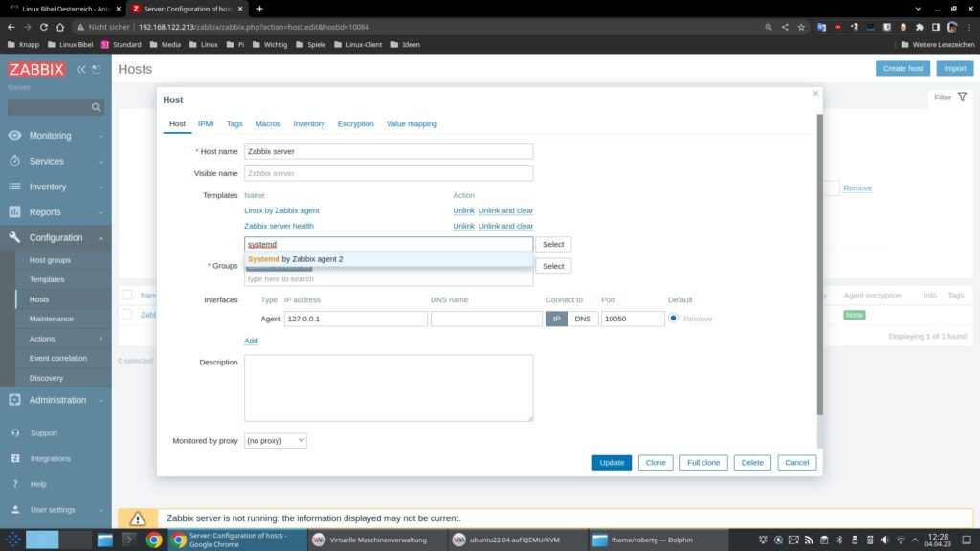Open the Inventory tab in Host dialog
The height and width of the screenshot is (551, 980).
(309, 123)
